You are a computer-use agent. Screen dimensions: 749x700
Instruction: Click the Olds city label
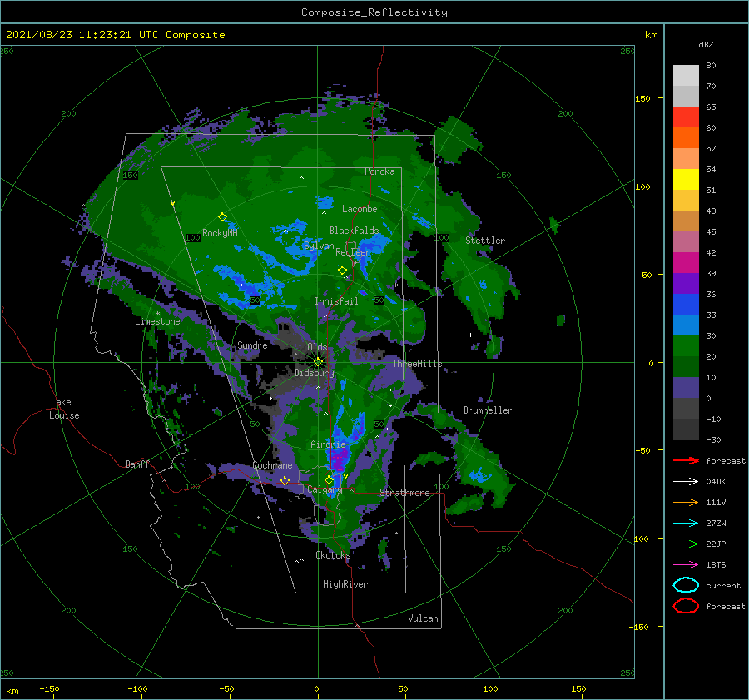317,347
